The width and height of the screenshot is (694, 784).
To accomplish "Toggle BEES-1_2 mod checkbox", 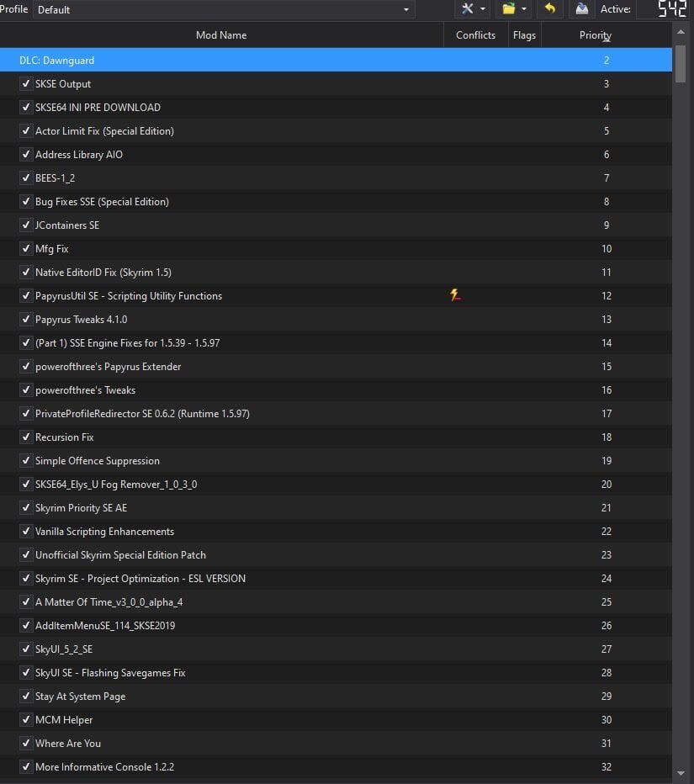I will (x=26, y=177).
